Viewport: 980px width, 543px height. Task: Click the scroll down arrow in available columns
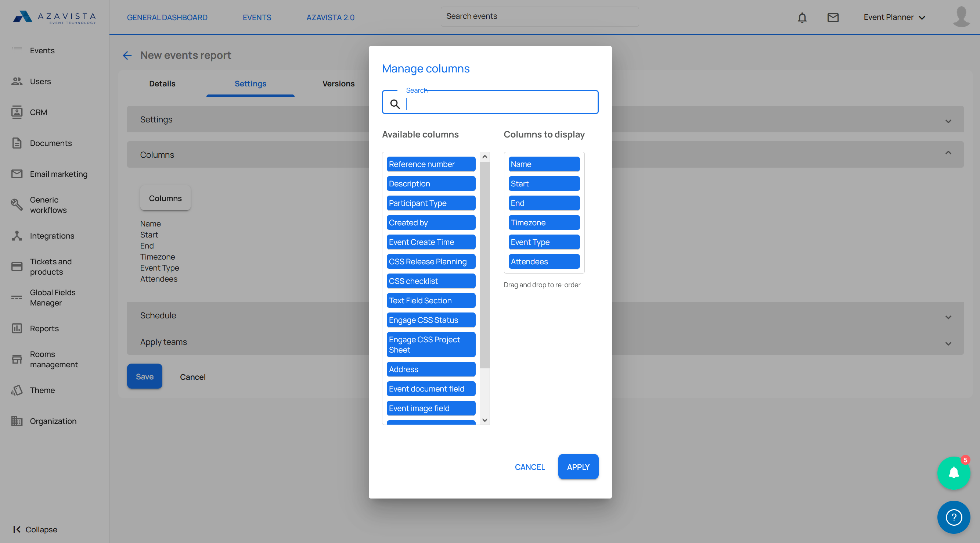tap(485, 419)
